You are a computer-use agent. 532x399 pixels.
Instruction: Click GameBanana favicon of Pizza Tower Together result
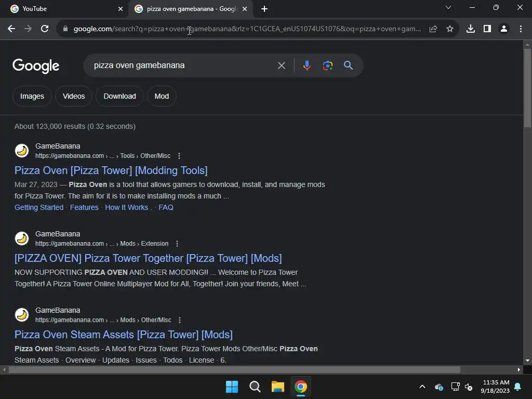(22, 238)
